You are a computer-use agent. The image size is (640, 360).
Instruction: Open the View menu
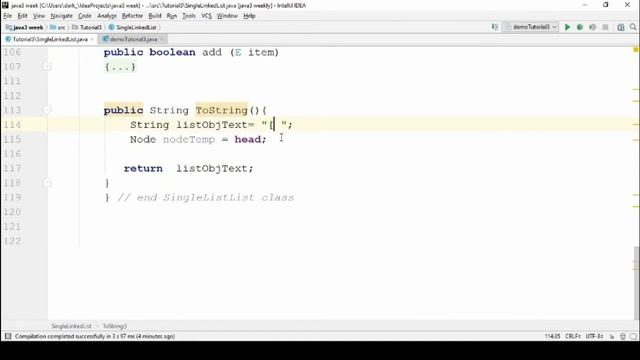coord(39,16)
